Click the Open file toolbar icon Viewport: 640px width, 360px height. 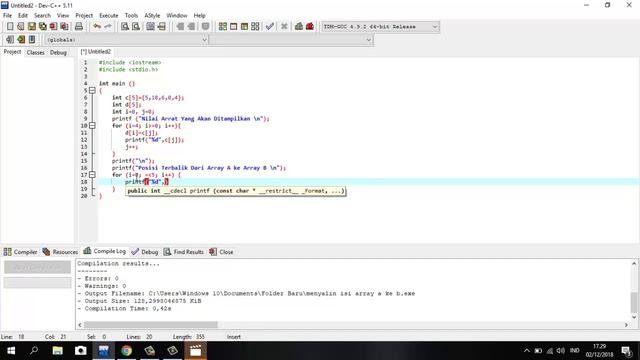pos(21,27)
